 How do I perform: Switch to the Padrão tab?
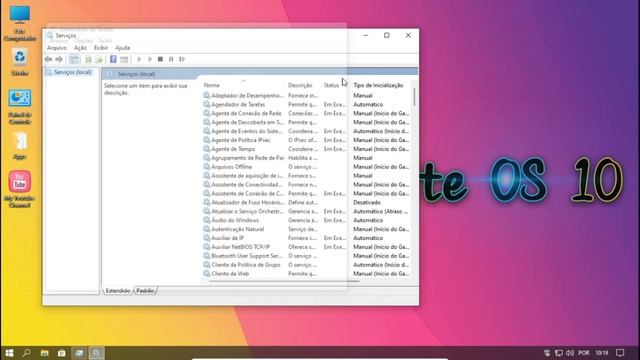(x=145, y=291)
